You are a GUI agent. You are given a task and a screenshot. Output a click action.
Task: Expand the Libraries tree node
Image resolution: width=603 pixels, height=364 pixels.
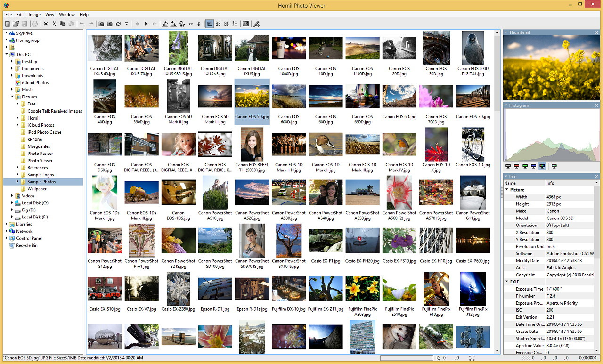click(x=6, y=224)
